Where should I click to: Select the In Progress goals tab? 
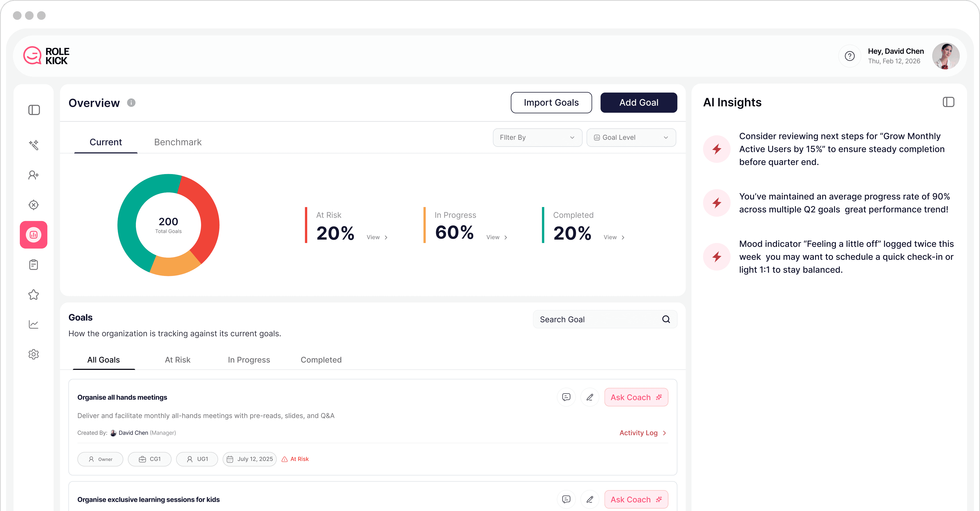point(249,360)
